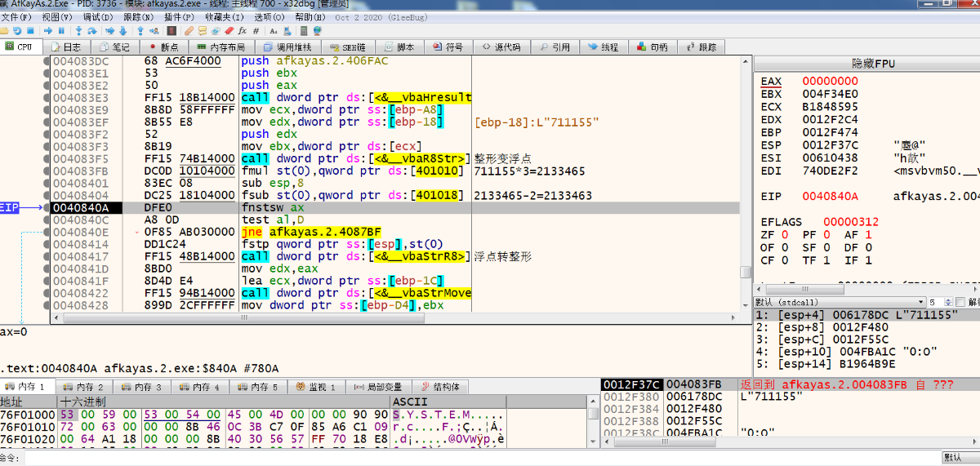The image size is (980, 466).
Task: Select the EAX register value 00000000
Action: [830, 81]
